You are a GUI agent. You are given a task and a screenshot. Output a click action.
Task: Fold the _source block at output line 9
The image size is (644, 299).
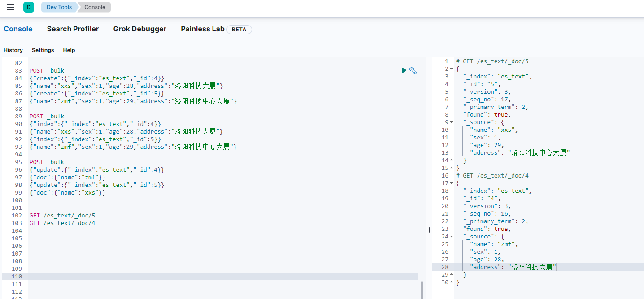pos(451,122)
